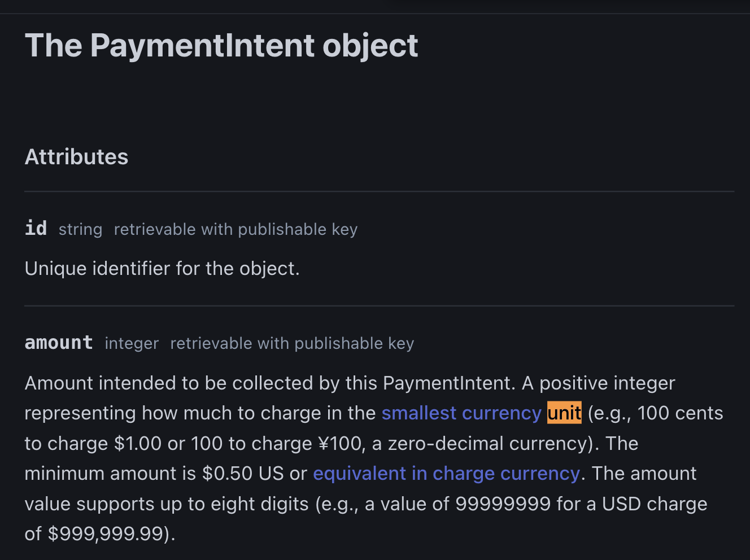Follow the "equivalent in charge currency" link
The height and width of the screenshot is (560, 750).
(446, 474)
